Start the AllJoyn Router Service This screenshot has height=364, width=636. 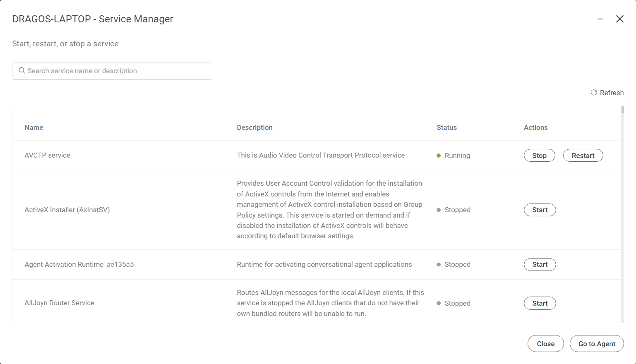(x=540, y=303)
